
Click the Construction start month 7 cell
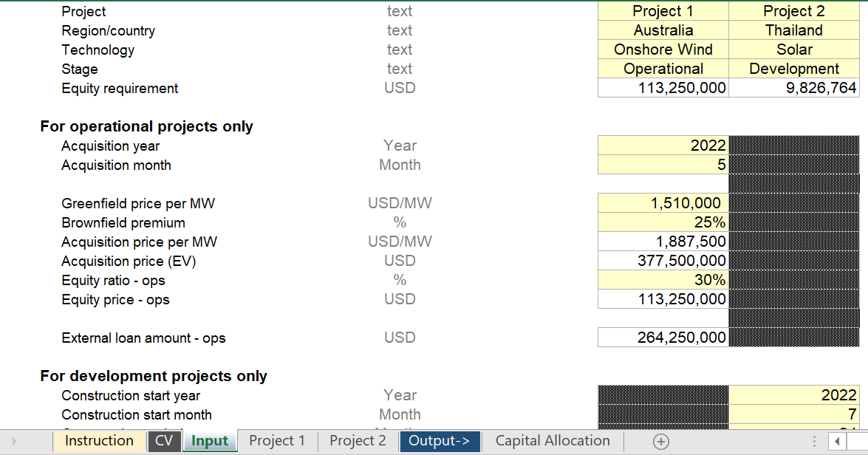coord(794,414)
